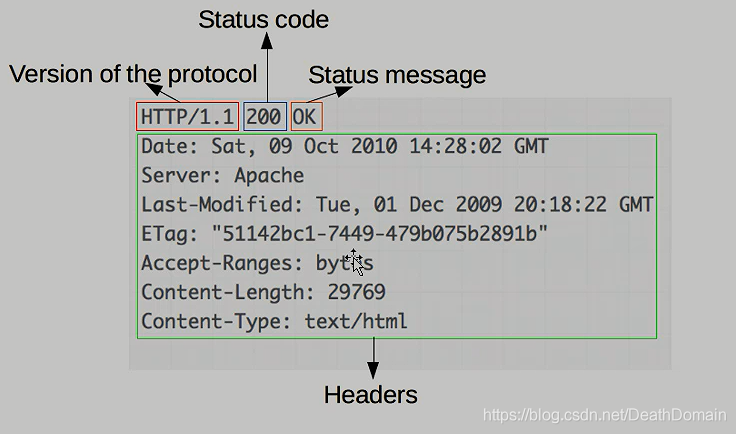The width and height of the screenshot is (736, 434).
Task: Click the OK status message box
Action: 305,117
